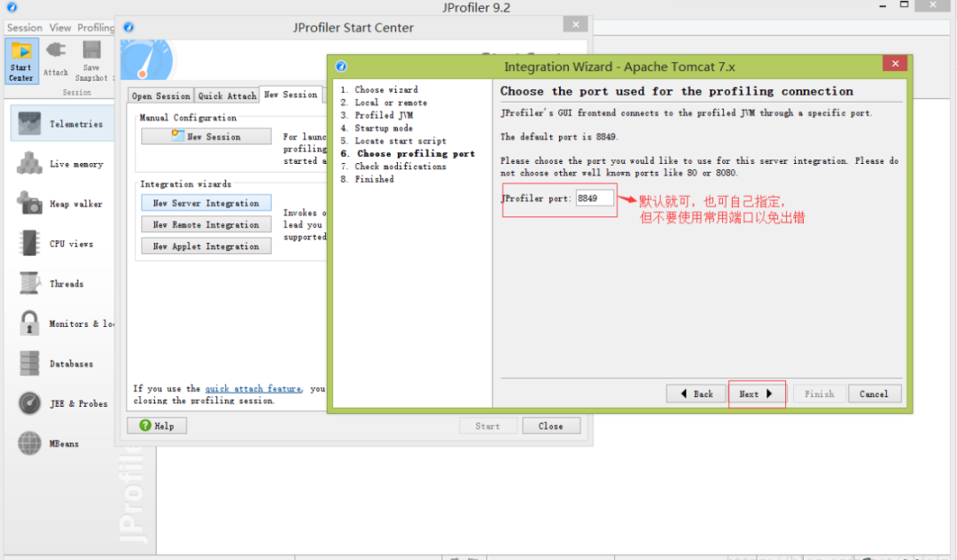Click the Finish wizard button

[819, 393]
